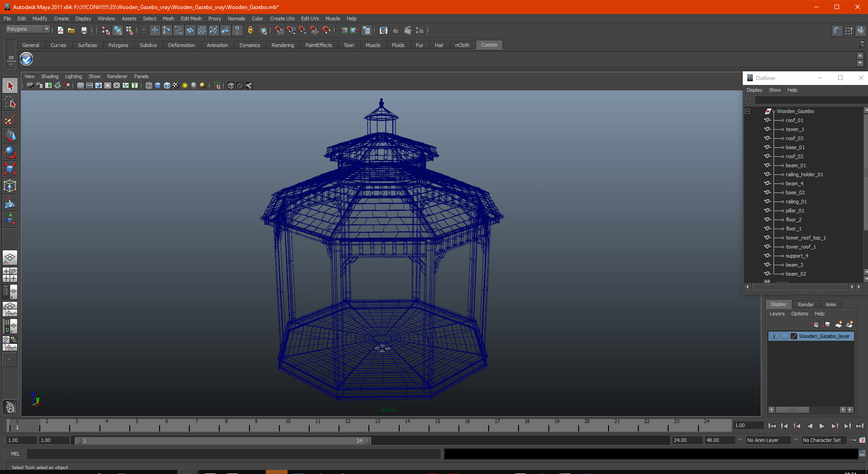Open the Render layer tab
868x474 pixels.
coord(805,305)
